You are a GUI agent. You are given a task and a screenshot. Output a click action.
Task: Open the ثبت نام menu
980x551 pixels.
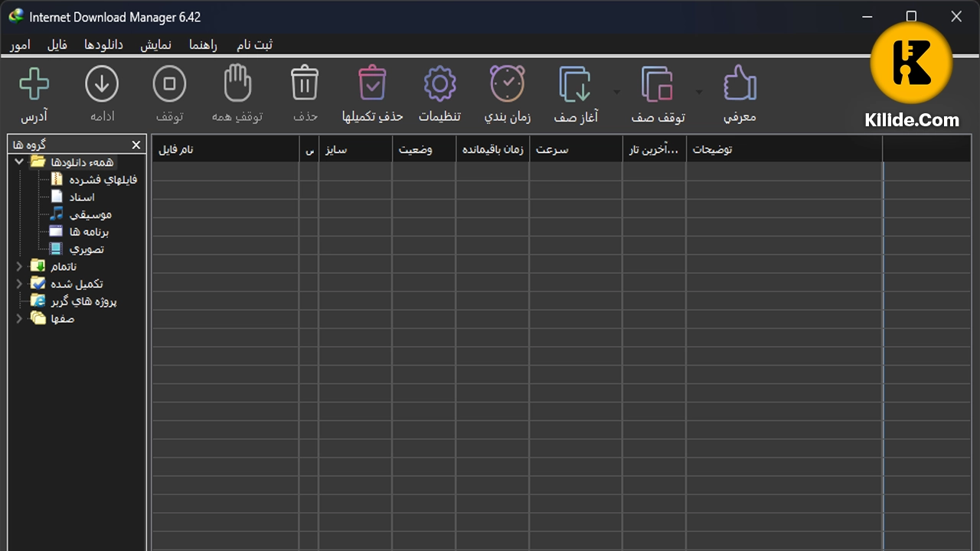click(254, 45)
